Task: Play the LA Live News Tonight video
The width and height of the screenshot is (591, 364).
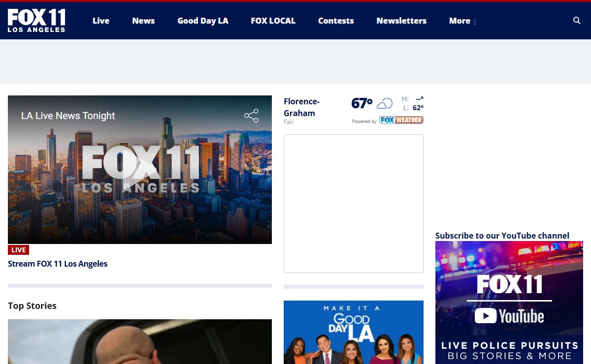Action: pos(140,170)
